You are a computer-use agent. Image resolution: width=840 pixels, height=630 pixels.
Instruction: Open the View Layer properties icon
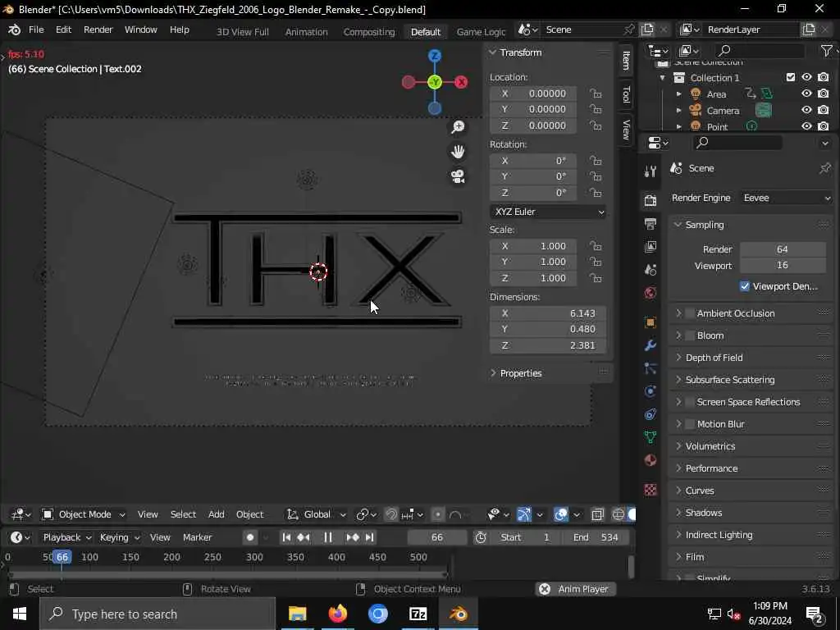click(651, 246)
